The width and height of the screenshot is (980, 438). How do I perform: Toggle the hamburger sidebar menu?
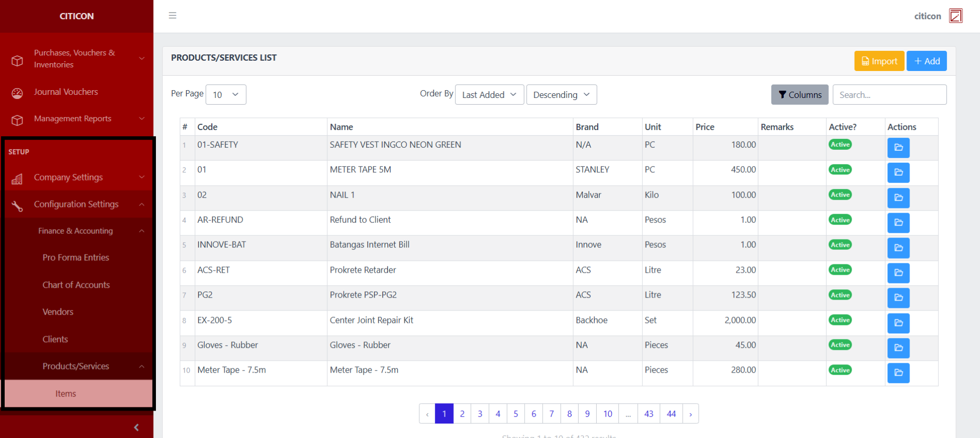tap(172, 16)
